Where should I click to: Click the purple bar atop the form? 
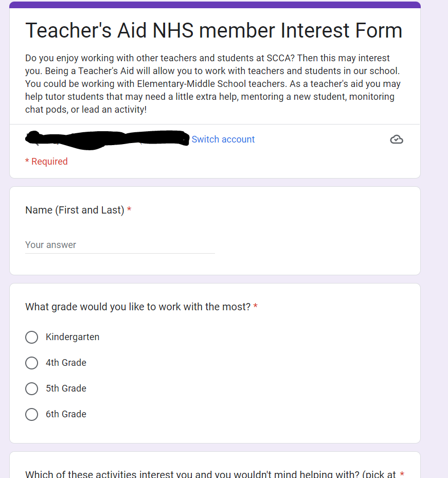point(215,5)
